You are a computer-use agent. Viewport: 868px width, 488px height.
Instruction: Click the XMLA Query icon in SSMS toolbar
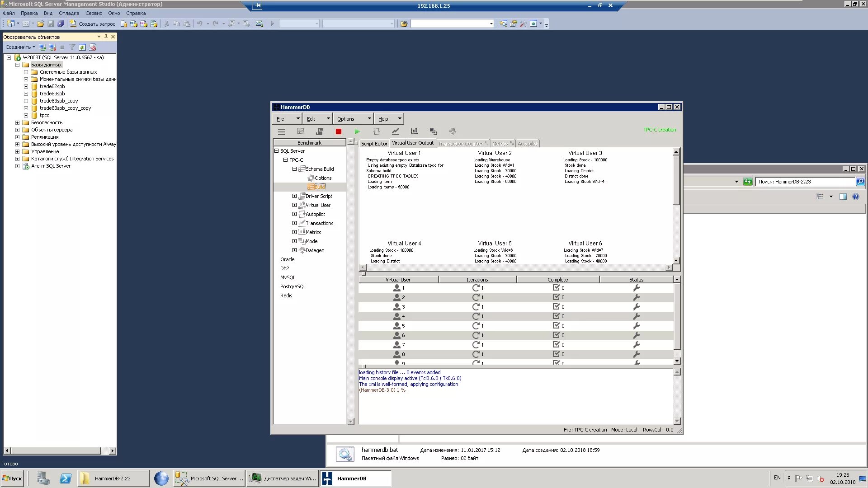(154, 23)
